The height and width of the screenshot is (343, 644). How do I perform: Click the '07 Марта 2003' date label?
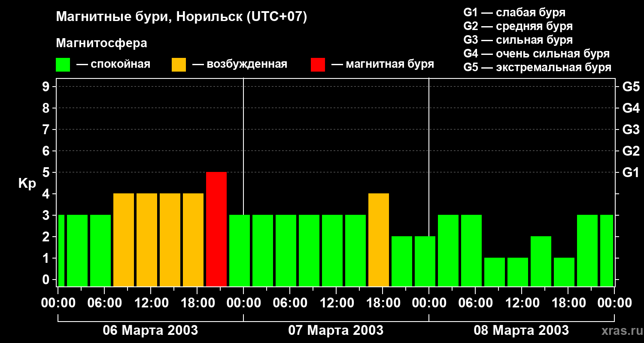[336, 331]
